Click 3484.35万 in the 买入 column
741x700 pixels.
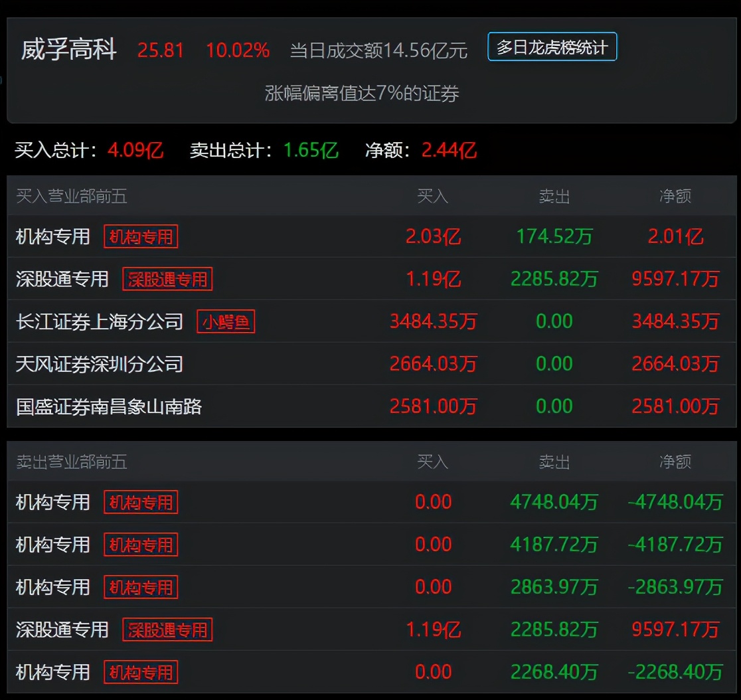coord(434,321)
